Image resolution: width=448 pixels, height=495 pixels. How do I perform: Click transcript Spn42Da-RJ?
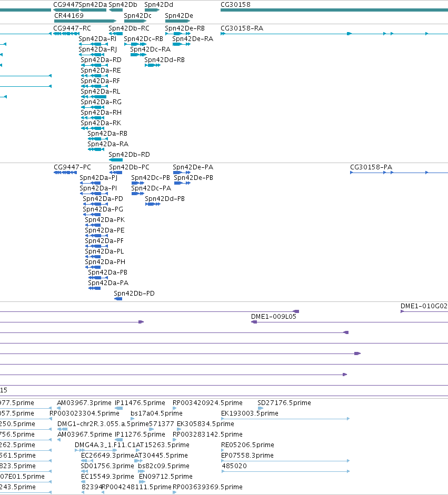[x=97, y=49]
